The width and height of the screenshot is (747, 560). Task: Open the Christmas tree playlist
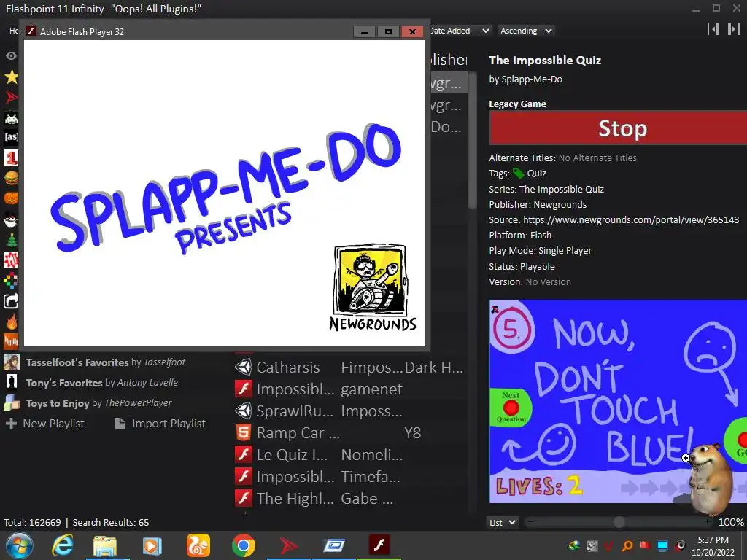coord(11,239)
